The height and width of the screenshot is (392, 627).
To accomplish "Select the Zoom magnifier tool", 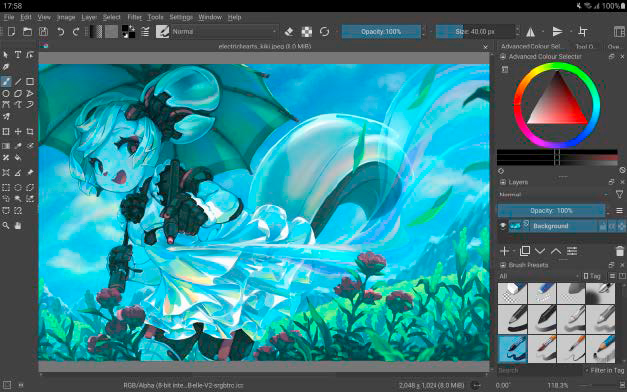I will (x=6, y=226).
